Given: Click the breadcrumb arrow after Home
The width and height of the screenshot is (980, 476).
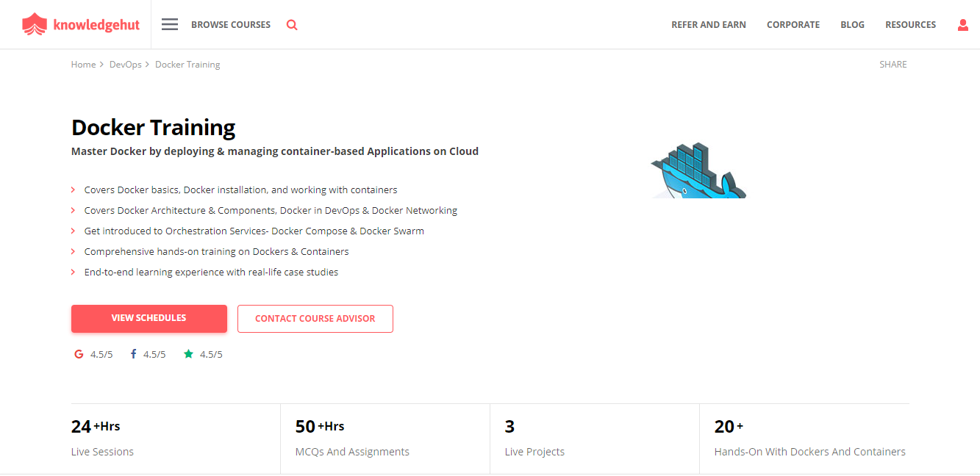Looking at the screenshot, I should 101,64.
